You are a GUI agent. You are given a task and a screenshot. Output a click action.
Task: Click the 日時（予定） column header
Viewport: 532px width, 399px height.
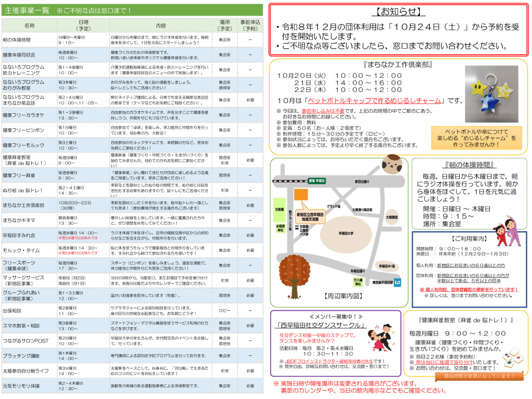click(x=84, y=25)
